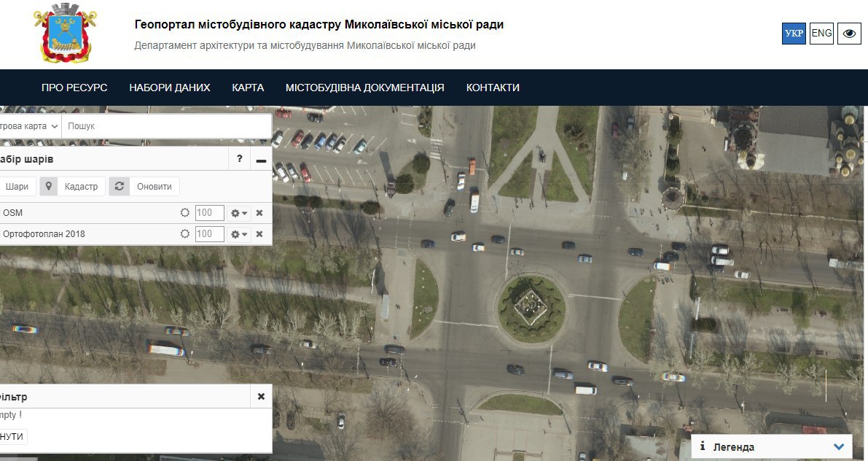Click the Легенда info icon

point(703,446)
